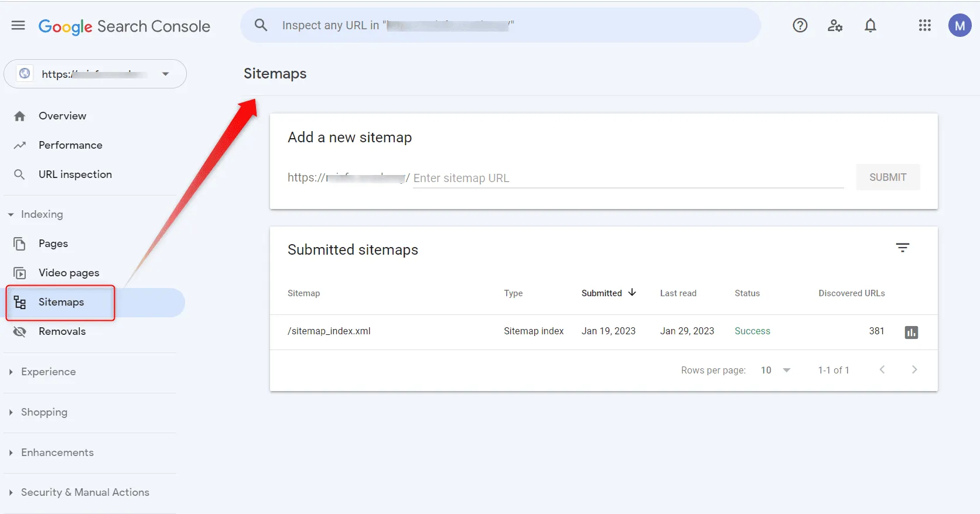This screenshot has height=514, width=980.
Task: Click the SUBMIT sitemap button
Action: tap(888, 177)
